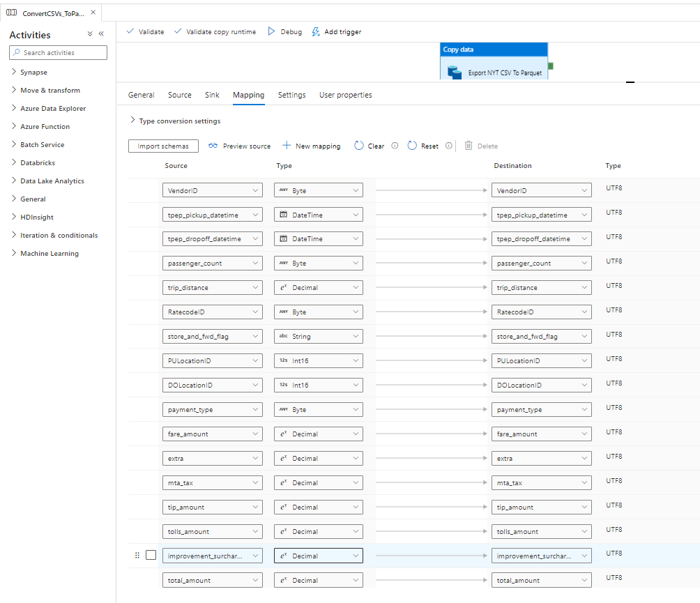Switch to the Sink tab
700x603 pixels.
tap(212, 95)
